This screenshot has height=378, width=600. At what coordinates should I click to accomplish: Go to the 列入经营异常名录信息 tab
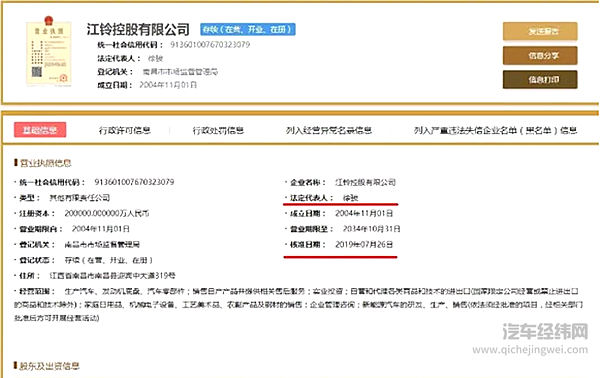pyautogui.click(x=329, y=130)
